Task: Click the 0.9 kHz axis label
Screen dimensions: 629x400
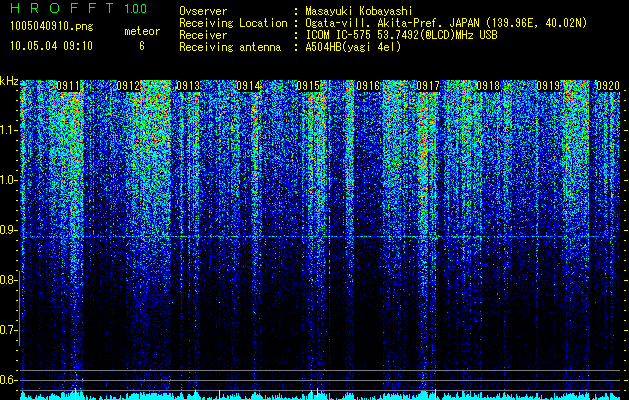Action: (9, 230)
